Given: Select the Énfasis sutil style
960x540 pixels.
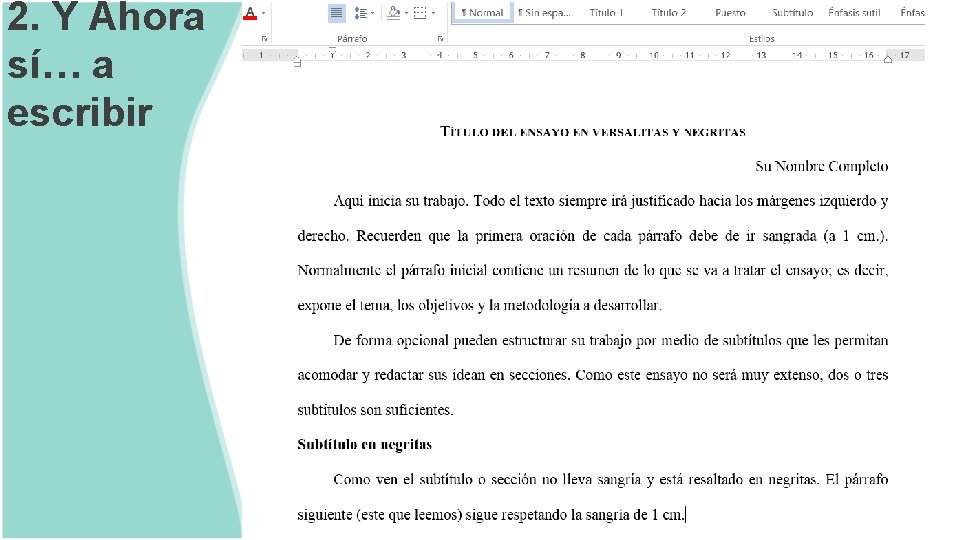Looking at the screenshot, I should 854,12.
